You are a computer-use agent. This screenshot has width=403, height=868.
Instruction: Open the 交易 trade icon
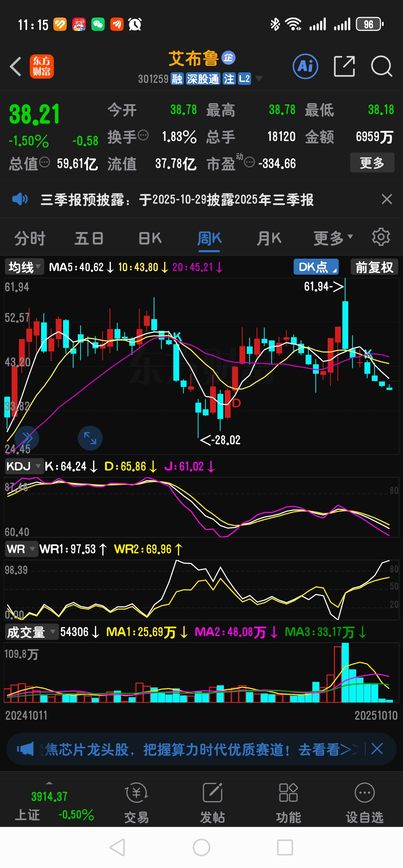pos(136,793)
